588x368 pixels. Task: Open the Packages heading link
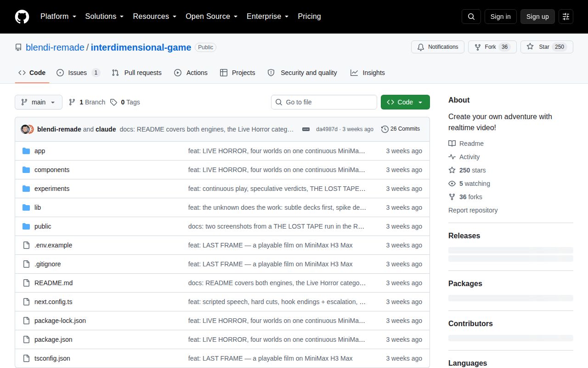pyautogui.click(x=465, y=283)
